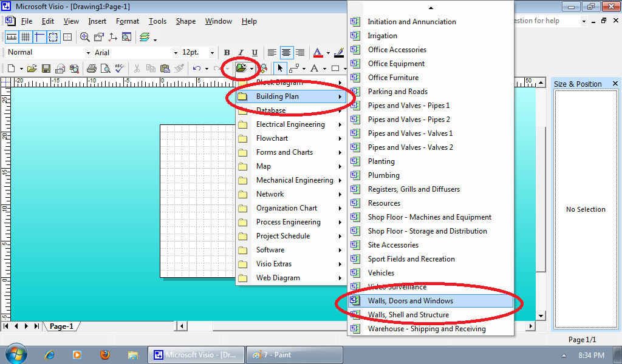
Task: Open the Insert menu
Action: [97, 21]
